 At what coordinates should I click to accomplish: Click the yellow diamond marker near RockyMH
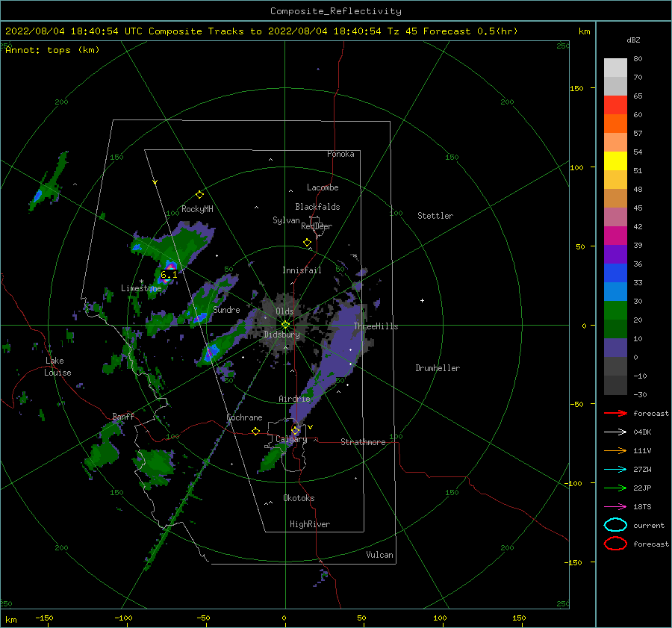tap(199, 195)
